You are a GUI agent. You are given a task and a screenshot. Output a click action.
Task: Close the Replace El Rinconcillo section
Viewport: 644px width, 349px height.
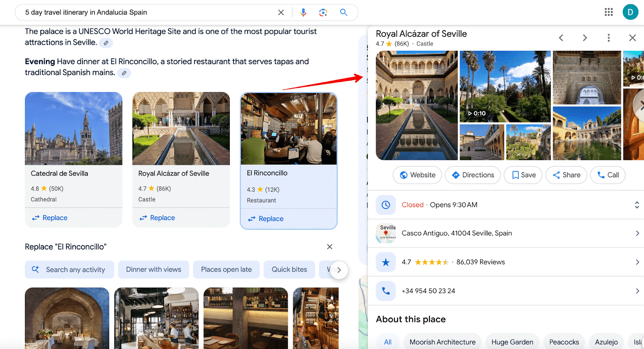[330, 247]
